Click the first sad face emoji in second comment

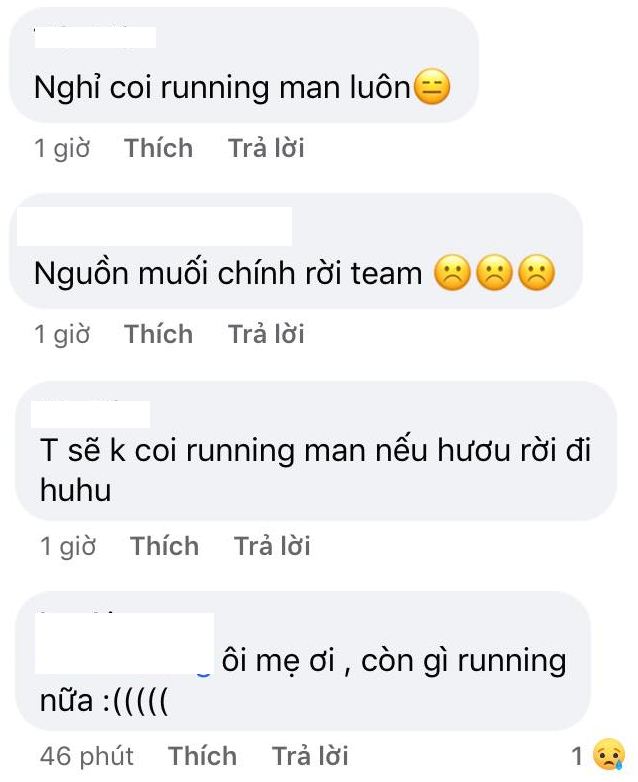coord(452,273)
